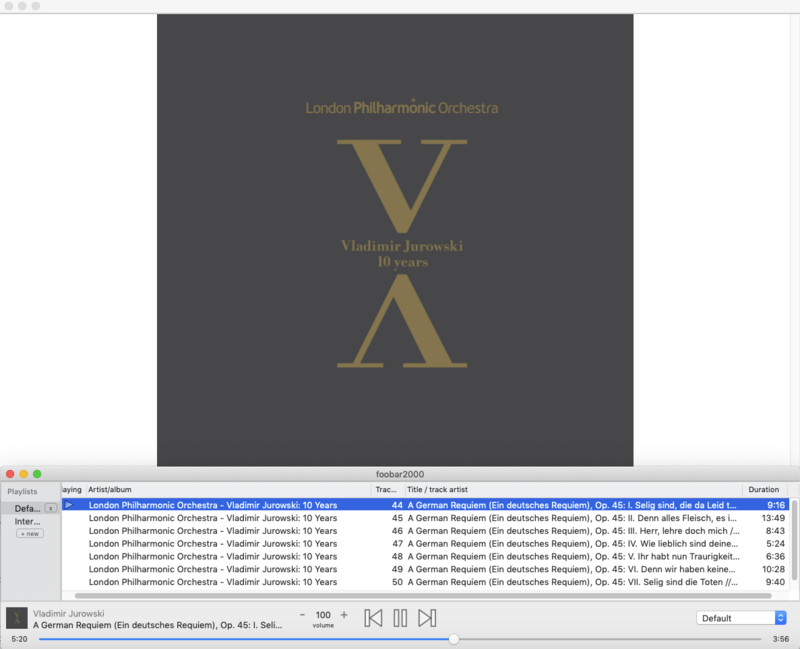Create a playlist with + new button
The image size is (800, 649).
pyautogui.click(x=30, y=534)
